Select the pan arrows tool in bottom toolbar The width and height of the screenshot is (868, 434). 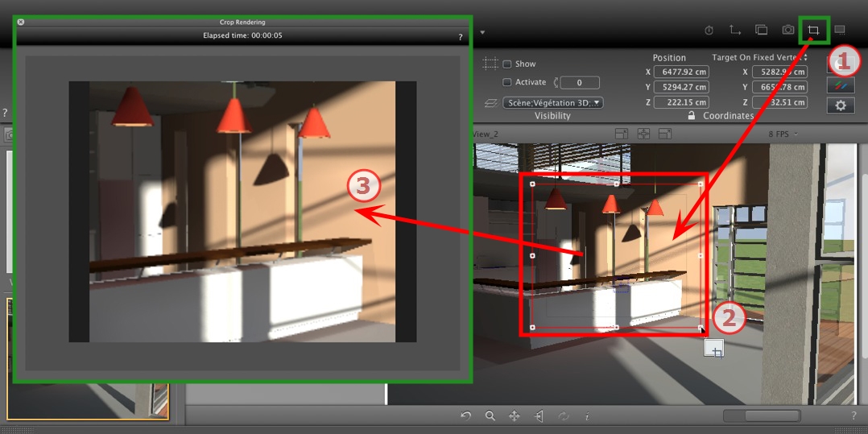click(514, 415)
